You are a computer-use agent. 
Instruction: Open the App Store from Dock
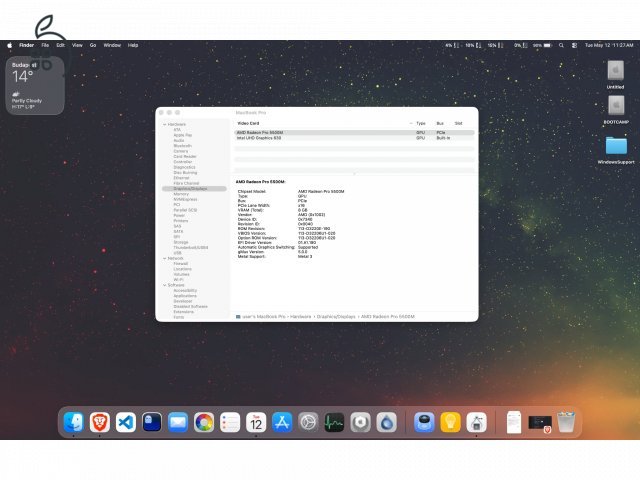282,422
